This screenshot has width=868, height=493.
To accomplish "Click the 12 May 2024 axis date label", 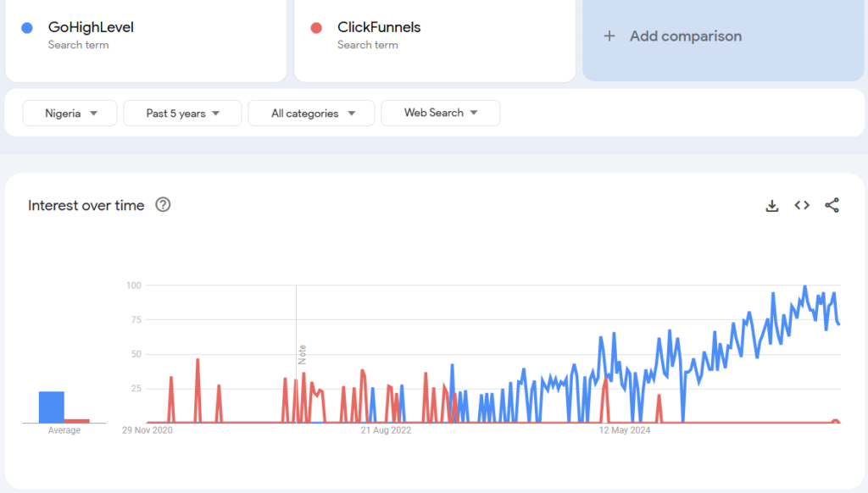I will [625, 430].
